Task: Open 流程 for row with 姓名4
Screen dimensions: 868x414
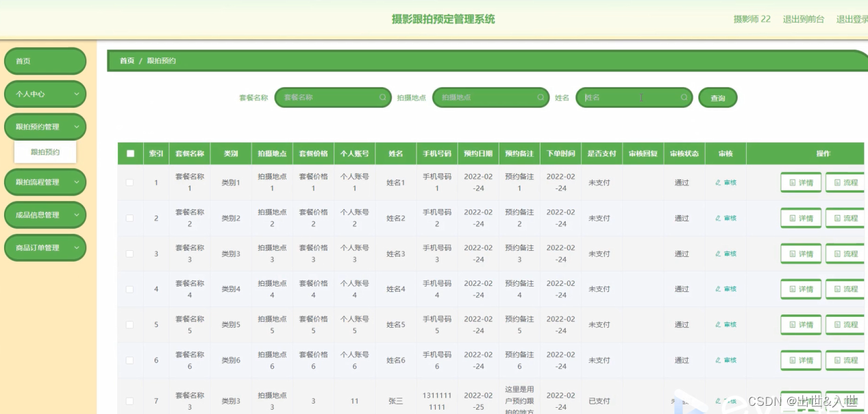Action: click(x=845, y=289)
